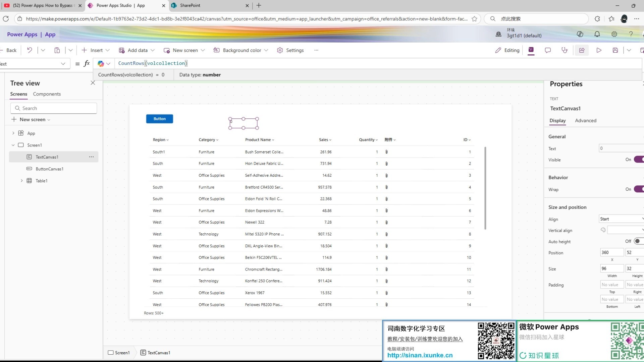
Task: Open the Copilot icon in the formula bar
Action: click(101, 63)
